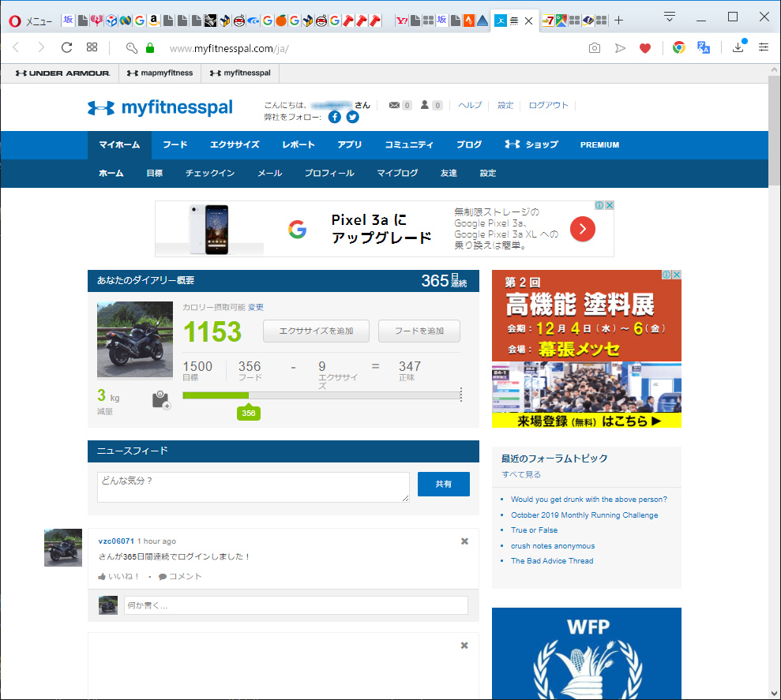Open the tab list dropdown menu
781x700 pixels.
(x=670, y=17)
